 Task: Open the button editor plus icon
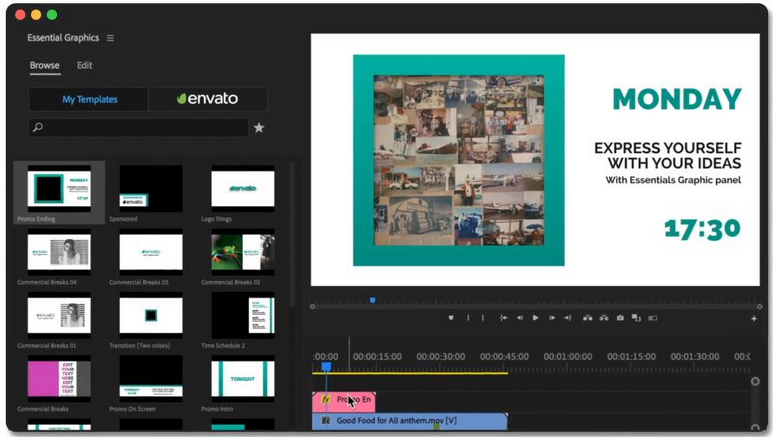[754, 318]
